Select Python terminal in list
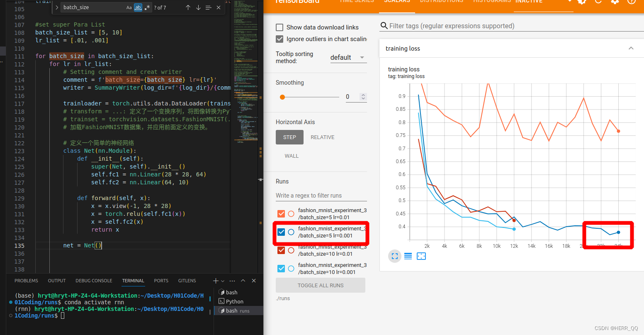Image resolution: width=644 pixels, height=335 pixels. click(x=238, y=302)
